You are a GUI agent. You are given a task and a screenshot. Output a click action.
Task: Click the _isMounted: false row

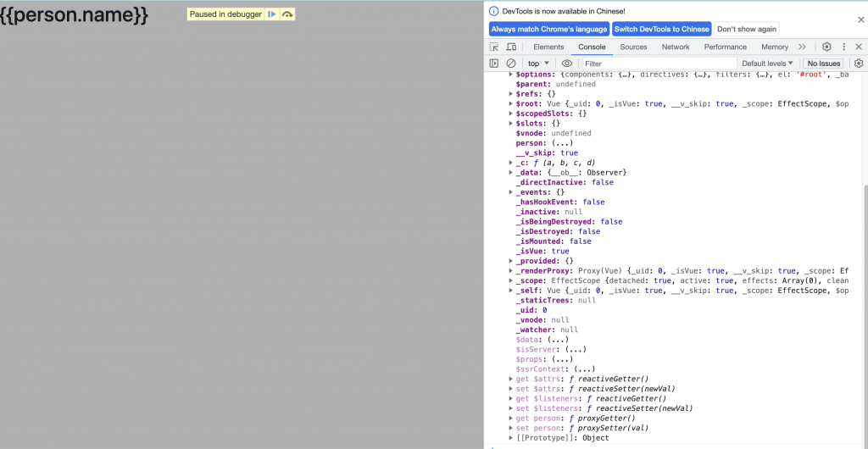tap(553, 241)
